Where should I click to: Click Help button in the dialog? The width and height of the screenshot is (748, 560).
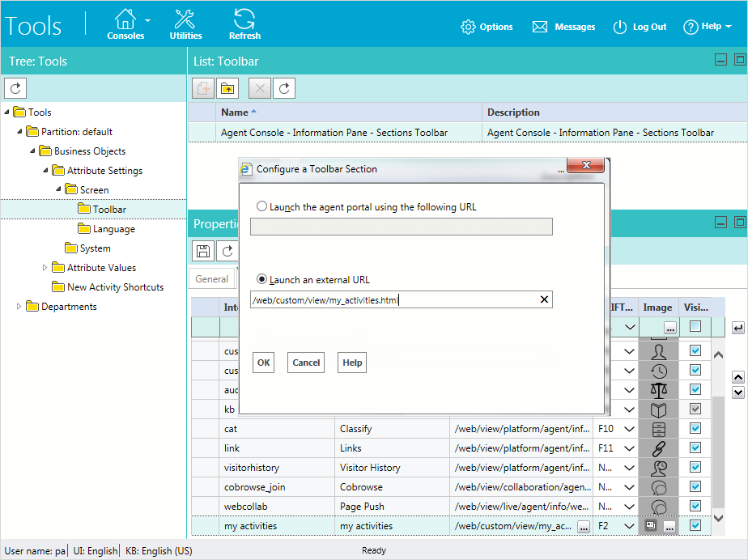[x=352, y=363]
